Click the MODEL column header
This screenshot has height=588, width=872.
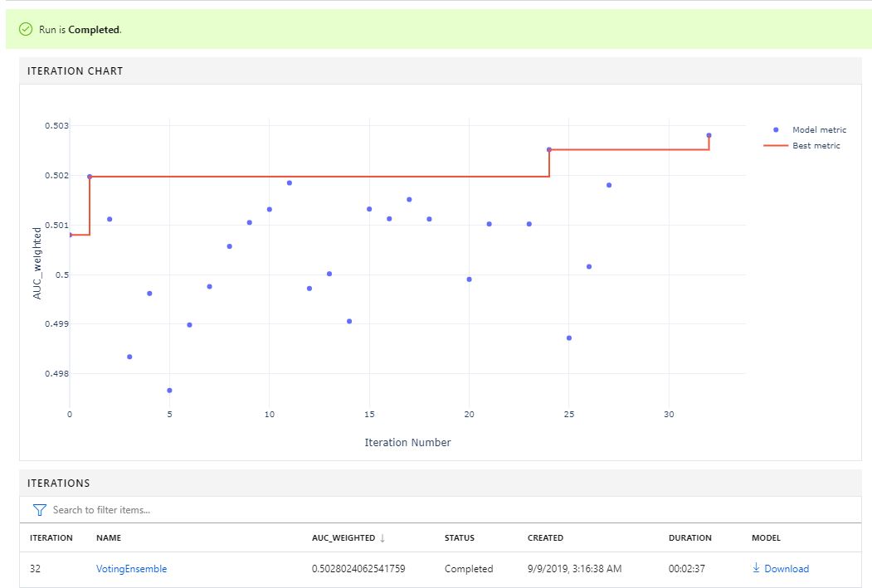coord(766,537)
